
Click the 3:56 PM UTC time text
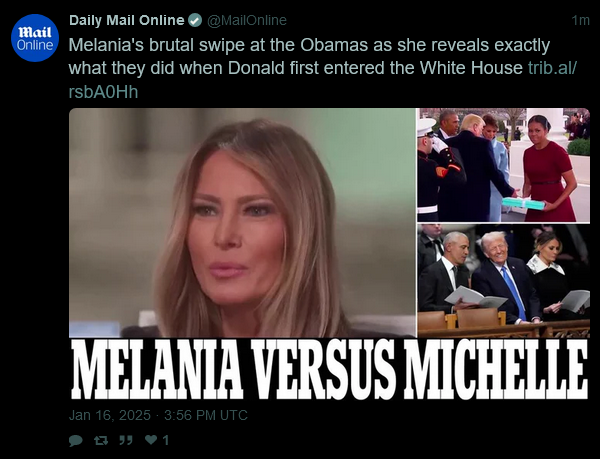click(206, 415)
